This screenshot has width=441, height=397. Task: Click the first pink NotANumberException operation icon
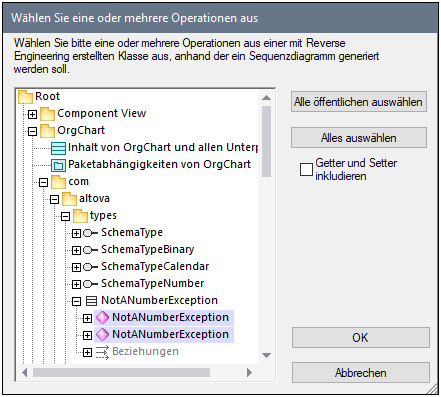pos(102,318)
